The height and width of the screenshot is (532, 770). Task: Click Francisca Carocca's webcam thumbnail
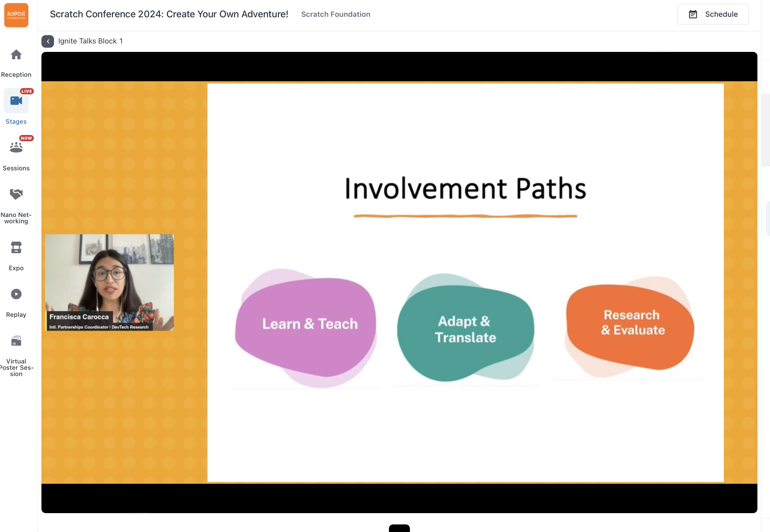pyautogui.click(x=109, y=282)
